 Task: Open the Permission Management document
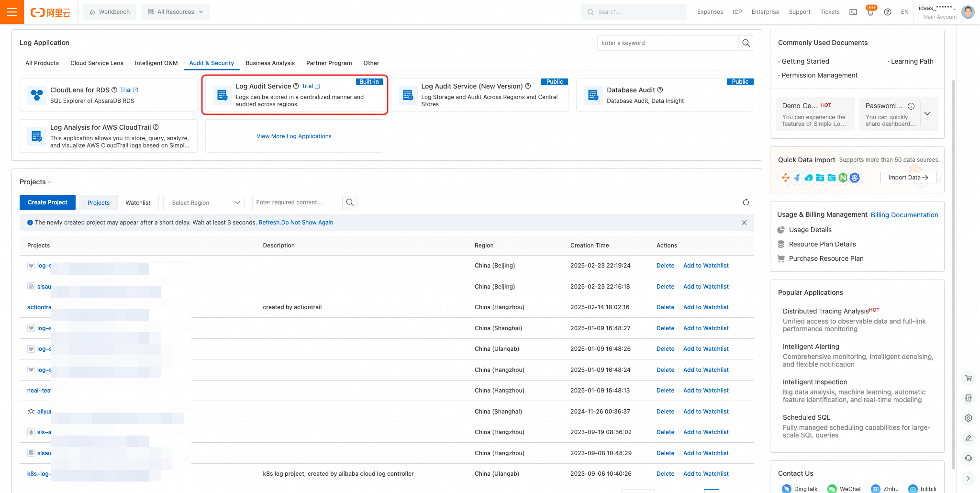[x=820, y=75]
